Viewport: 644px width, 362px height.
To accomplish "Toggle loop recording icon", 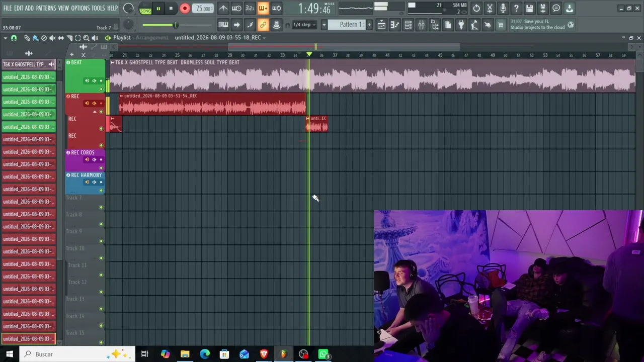I will (x=276, y=9).
